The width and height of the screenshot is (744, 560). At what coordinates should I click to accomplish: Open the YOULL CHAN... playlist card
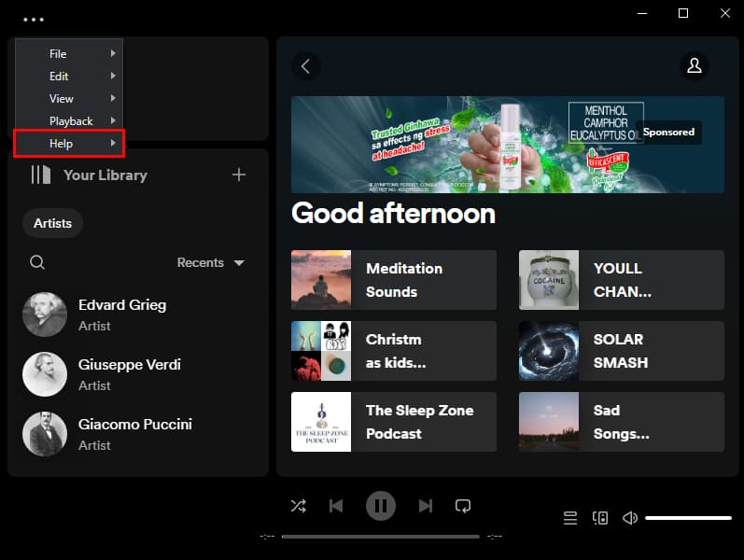tap(622, 280)
